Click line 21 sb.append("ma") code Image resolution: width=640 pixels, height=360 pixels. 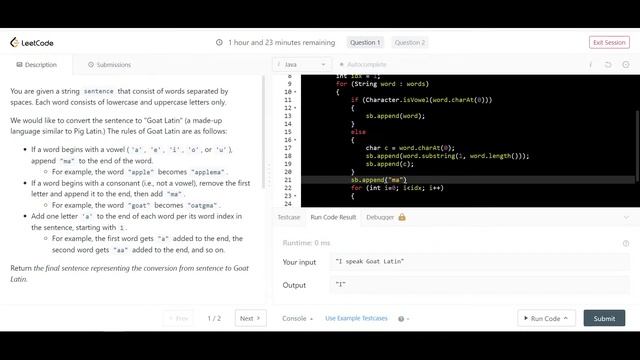click(379, 180)
